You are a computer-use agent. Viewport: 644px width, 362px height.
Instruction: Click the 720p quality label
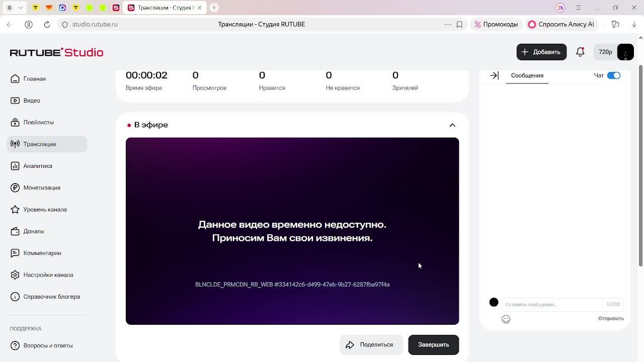[x=605, y=52]
